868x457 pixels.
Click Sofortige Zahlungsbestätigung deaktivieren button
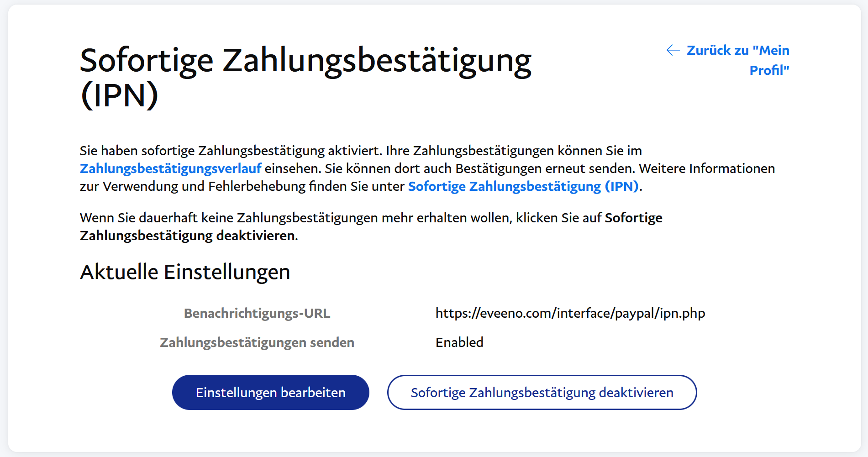(542, 393)
